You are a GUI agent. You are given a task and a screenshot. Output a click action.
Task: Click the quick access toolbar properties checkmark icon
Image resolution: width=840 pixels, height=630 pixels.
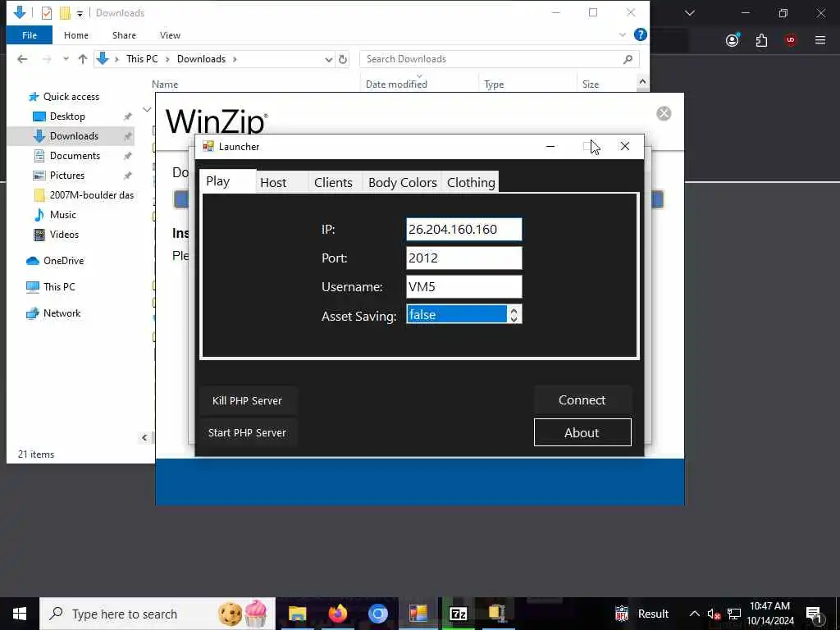pyautogui.click(x=47, y=13)
